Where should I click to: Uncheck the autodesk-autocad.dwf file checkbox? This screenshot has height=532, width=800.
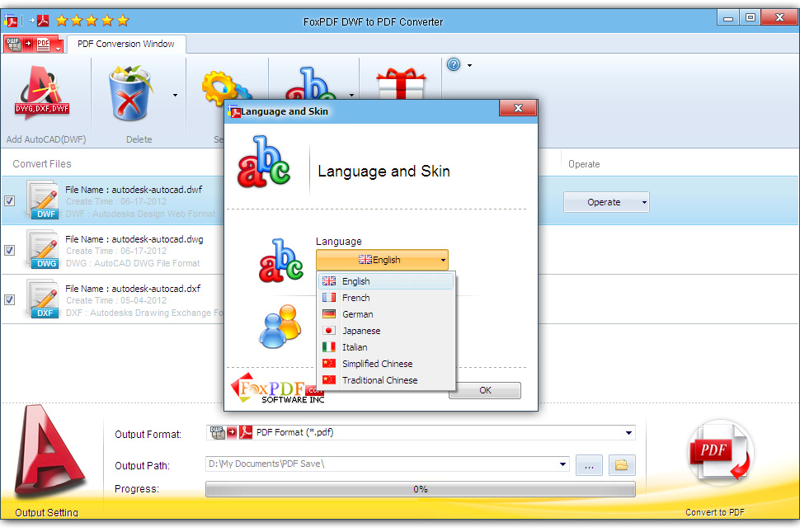[9, 201]
